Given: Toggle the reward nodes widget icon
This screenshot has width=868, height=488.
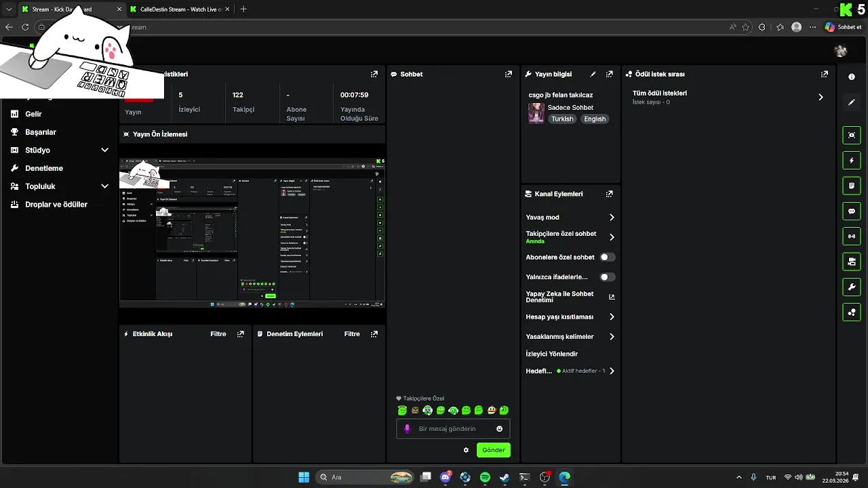Looking at the screenshot, I should [852, 312].
